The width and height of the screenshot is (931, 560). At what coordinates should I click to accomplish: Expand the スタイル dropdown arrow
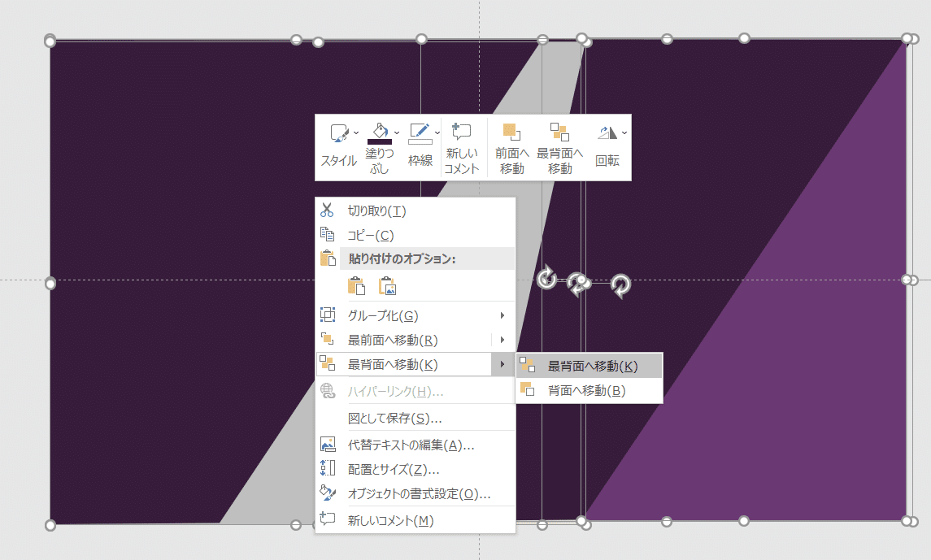(356, 132)
